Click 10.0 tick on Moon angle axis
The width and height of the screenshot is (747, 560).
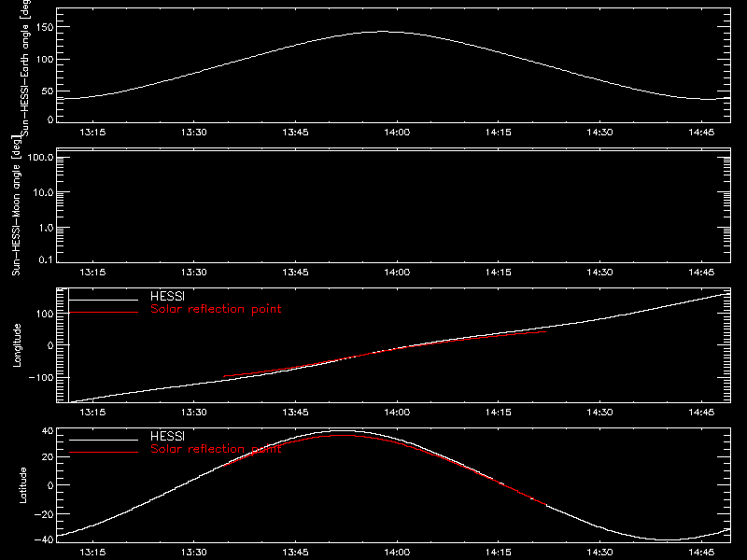[43, 192]
